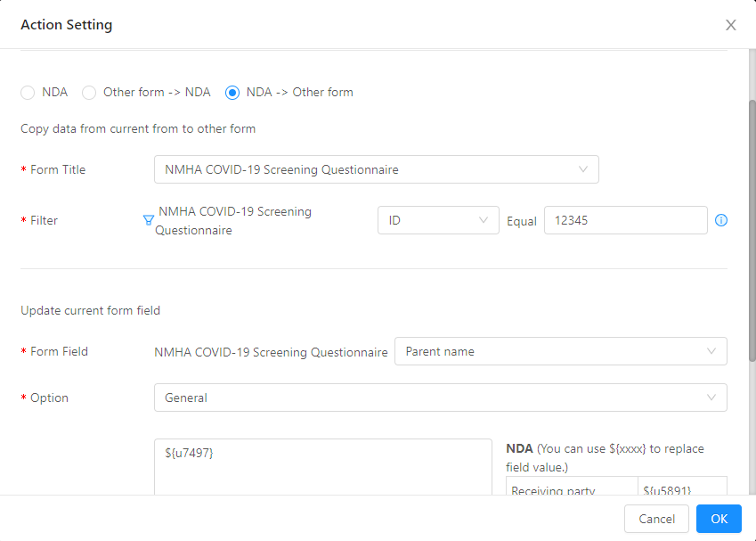Click the NDA replace-field hint text
The height and width of the screenshot is (541, 756).
[x=605, y=457]
